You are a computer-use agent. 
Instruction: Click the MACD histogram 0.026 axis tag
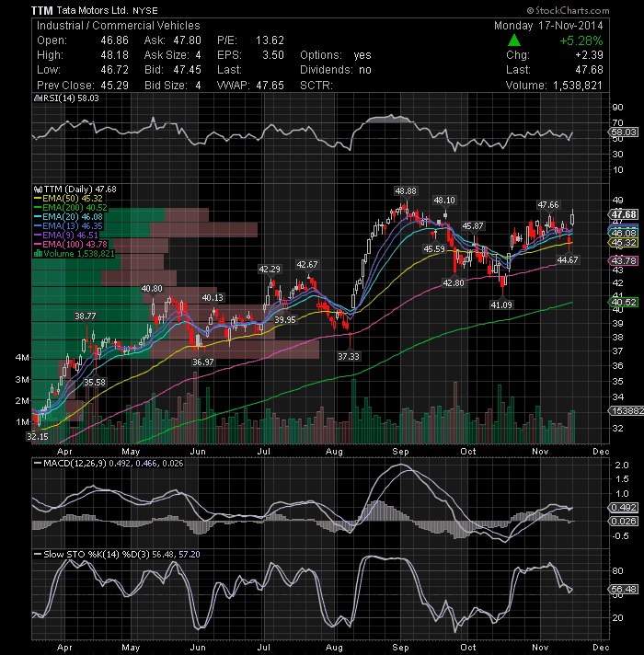[x=624, y=521]
